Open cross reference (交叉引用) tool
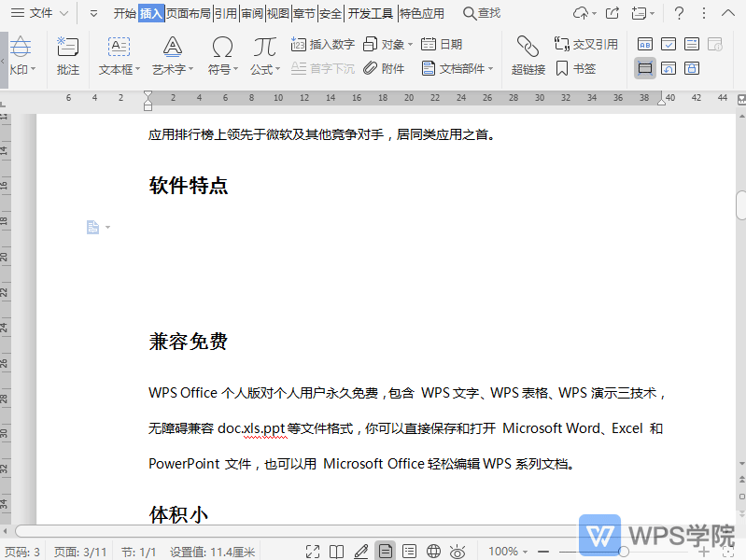The width and height of the screenshot is (746, 560). coord(585,44)
